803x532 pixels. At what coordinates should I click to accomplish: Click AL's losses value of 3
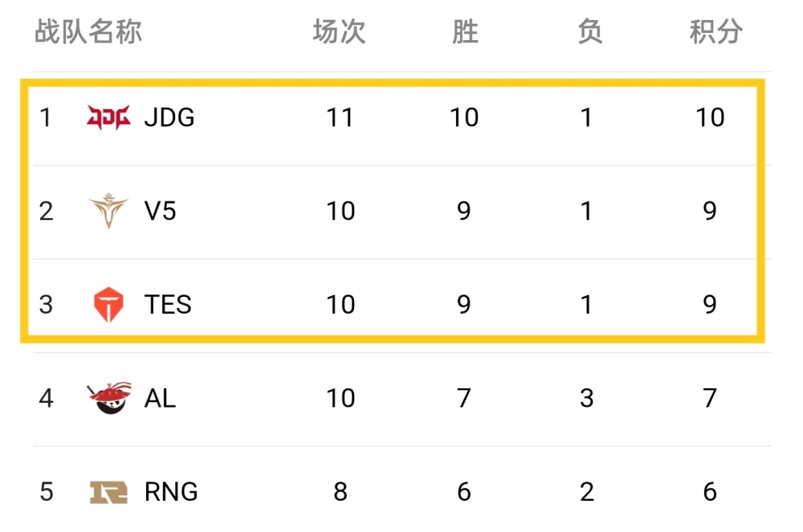(587, 398)
